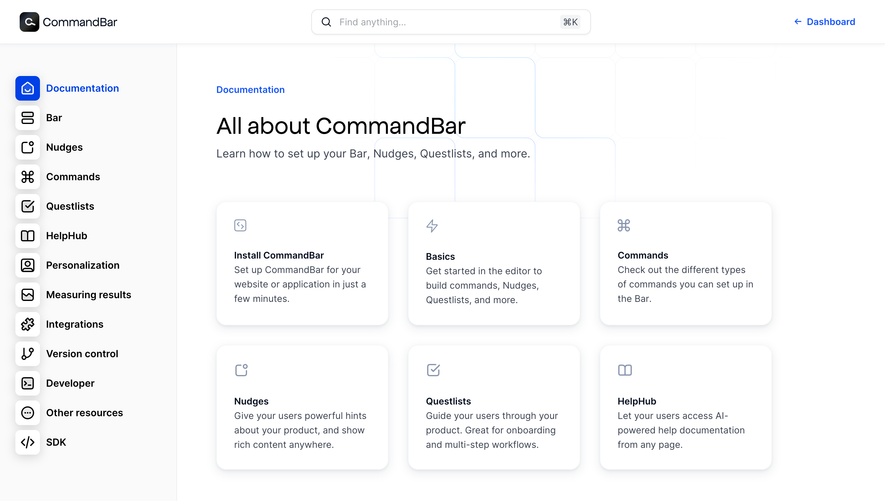Click the ⌘K shortcut badge
The height and width of the screenshot is (502, 885).
click(570, 22)
